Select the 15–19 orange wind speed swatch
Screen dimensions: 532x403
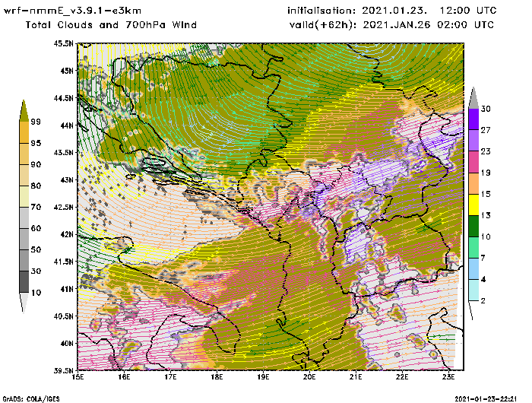pos(473,183)
